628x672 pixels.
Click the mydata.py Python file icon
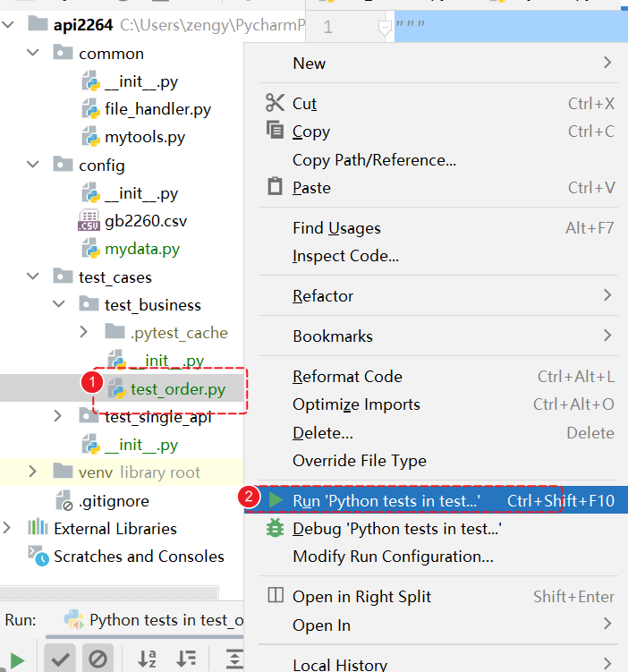[x=91, y=249]
